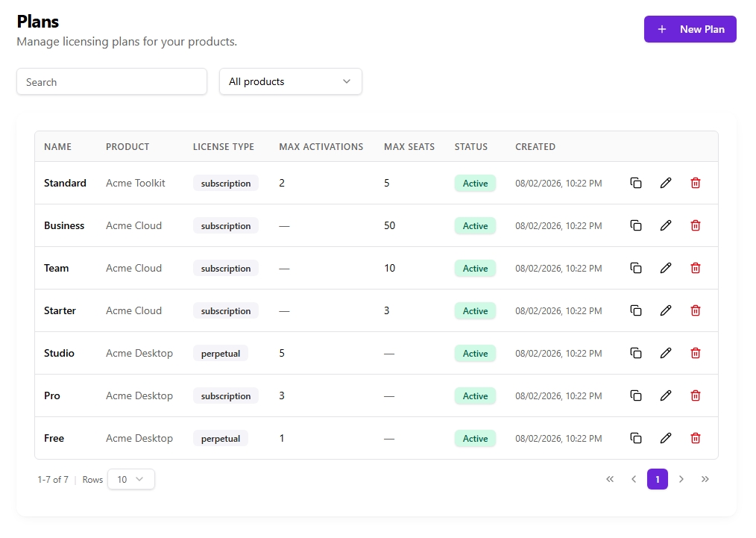
Task: Duplicate the Team plan
Action: coord(636,268)
